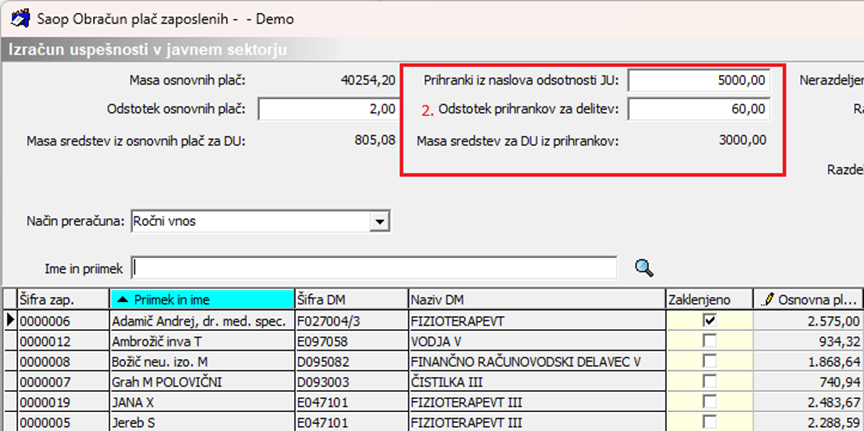Click the FIZIOTERAPEVT cell for Adamič Andrej

click(537, 321)
